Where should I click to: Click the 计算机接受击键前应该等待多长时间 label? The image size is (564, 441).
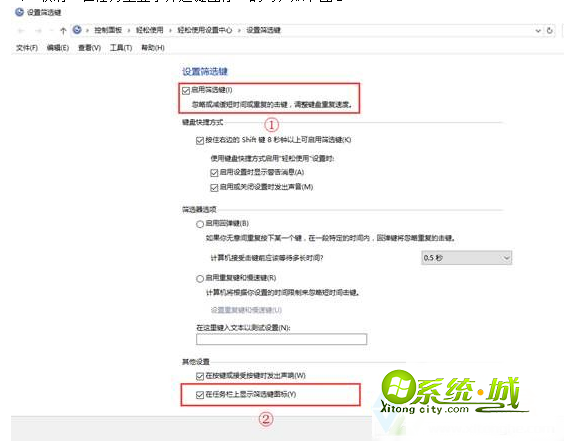(x=267, y=258)
